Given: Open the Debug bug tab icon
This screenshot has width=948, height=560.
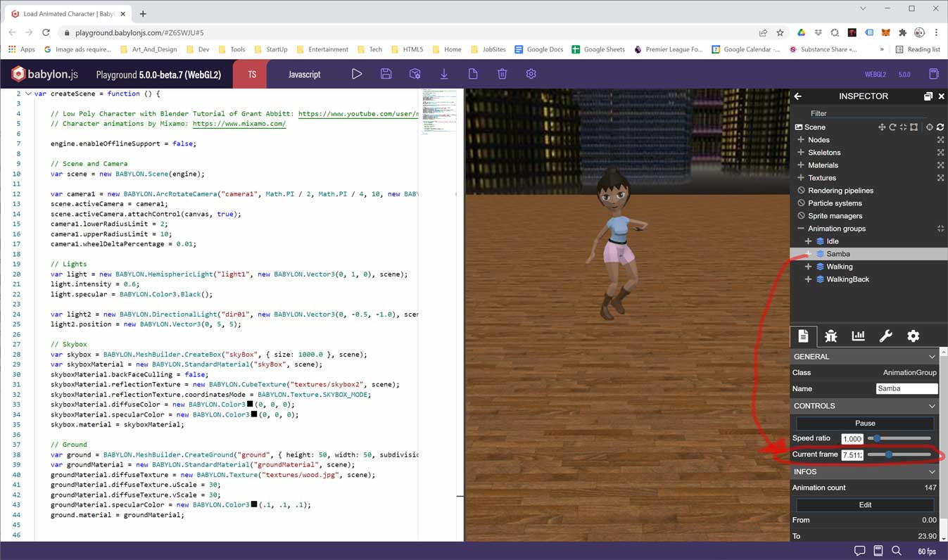Looking at the screenshot, I should tap(830, 336).
